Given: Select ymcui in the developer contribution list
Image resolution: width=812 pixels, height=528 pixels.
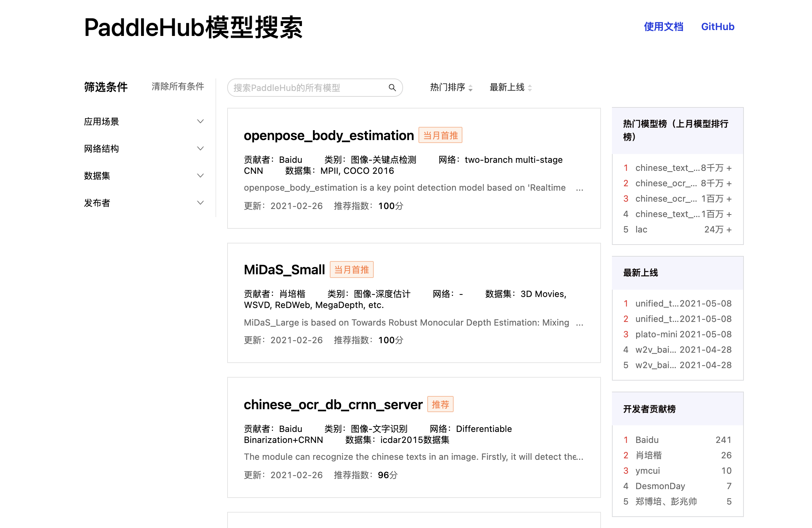Looking at the screenshot, I should (x=647, y=471).
